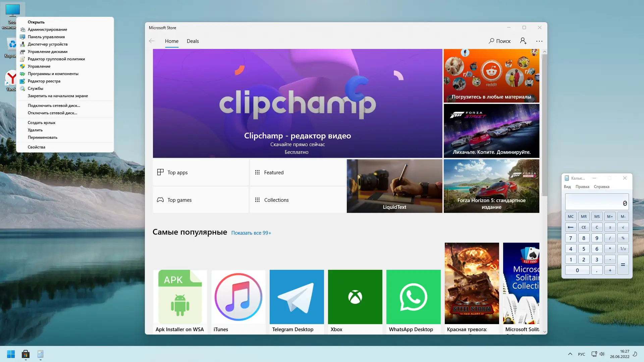
Task: Open the account sign-in icon
Action: [523, 41]
